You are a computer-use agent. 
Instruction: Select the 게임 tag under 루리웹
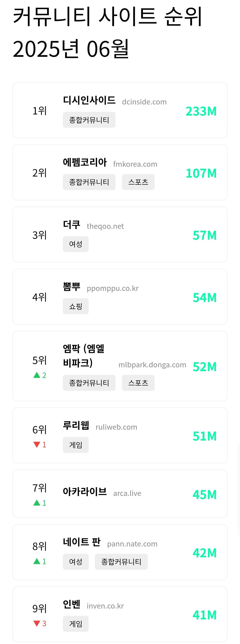(75, 445)
